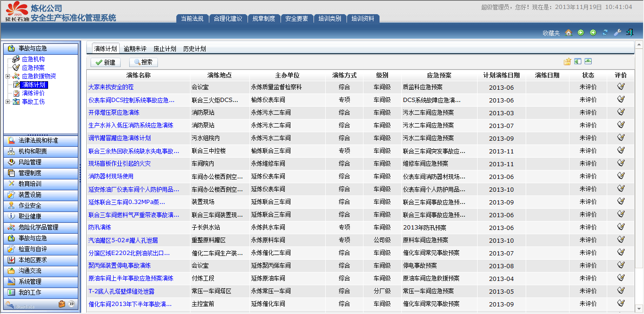644x314 pixels.
Task: Open evaluation icon for 消防器材现场使用 row
Action: (x=621, y=176)
